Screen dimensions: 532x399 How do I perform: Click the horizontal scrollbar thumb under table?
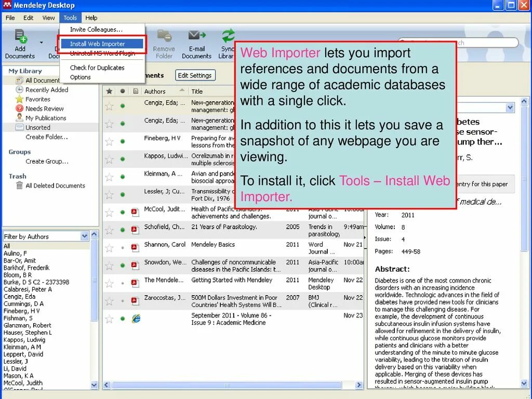[x=227, y=385]
